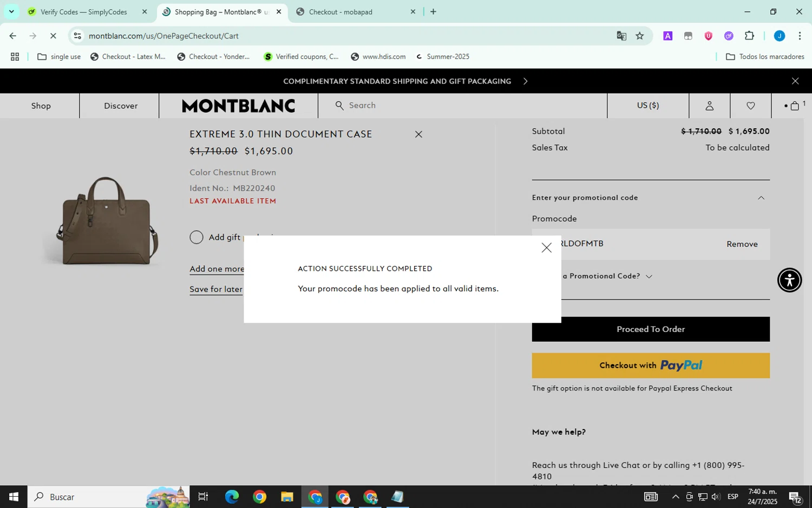Open the Chrome three-dot menu

(x=800, y=36)
